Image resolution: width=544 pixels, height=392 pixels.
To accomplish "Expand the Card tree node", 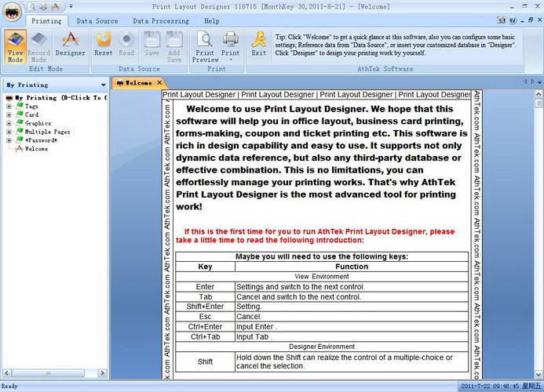I will pos(9,114).
